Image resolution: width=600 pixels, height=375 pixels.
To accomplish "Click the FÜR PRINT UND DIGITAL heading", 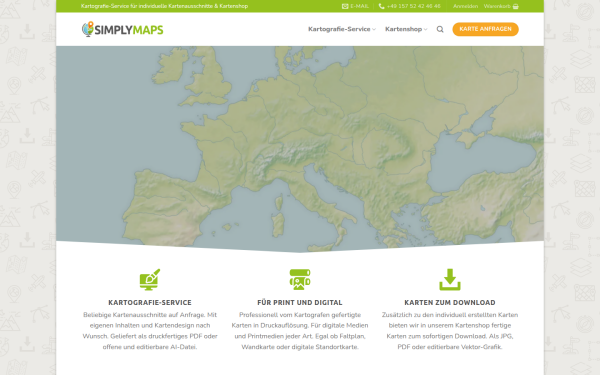I will point(300,302).
